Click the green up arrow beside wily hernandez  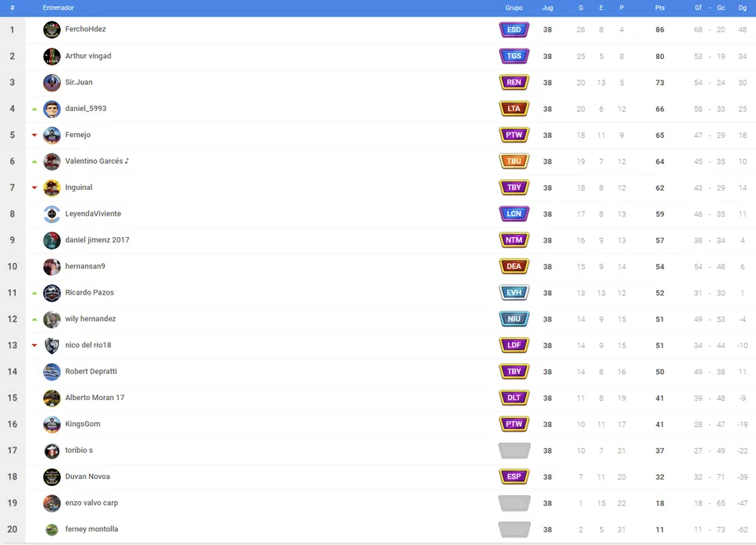pos(34,319)
